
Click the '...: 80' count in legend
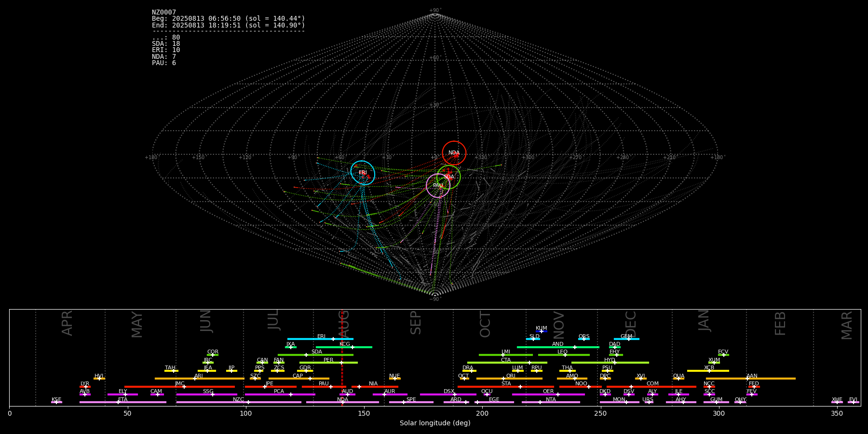pos(166,38)
